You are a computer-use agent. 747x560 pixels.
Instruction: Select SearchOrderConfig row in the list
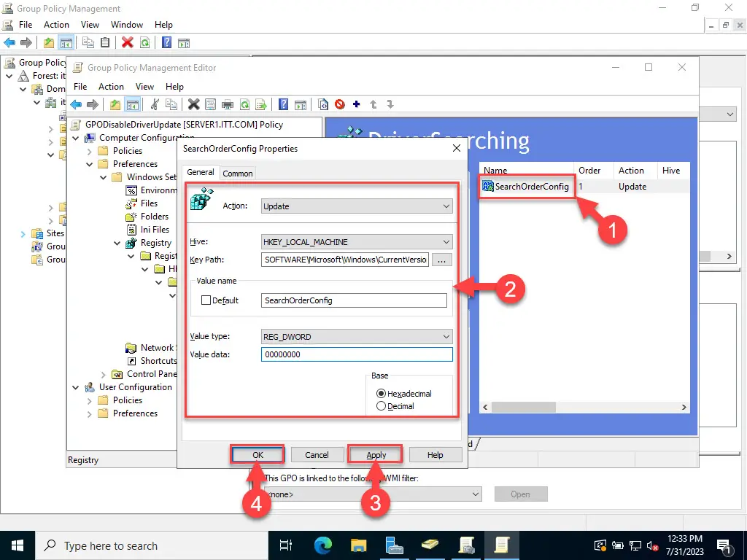584,187
